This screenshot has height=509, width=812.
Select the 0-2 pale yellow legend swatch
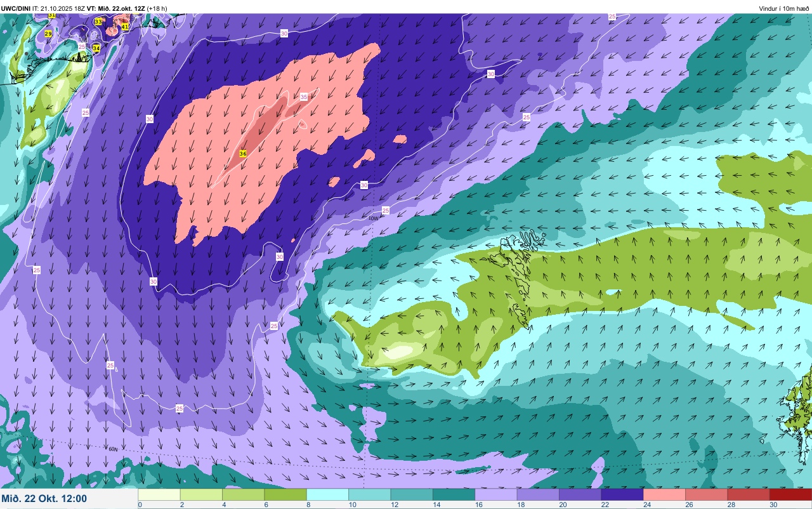[159, 494]
